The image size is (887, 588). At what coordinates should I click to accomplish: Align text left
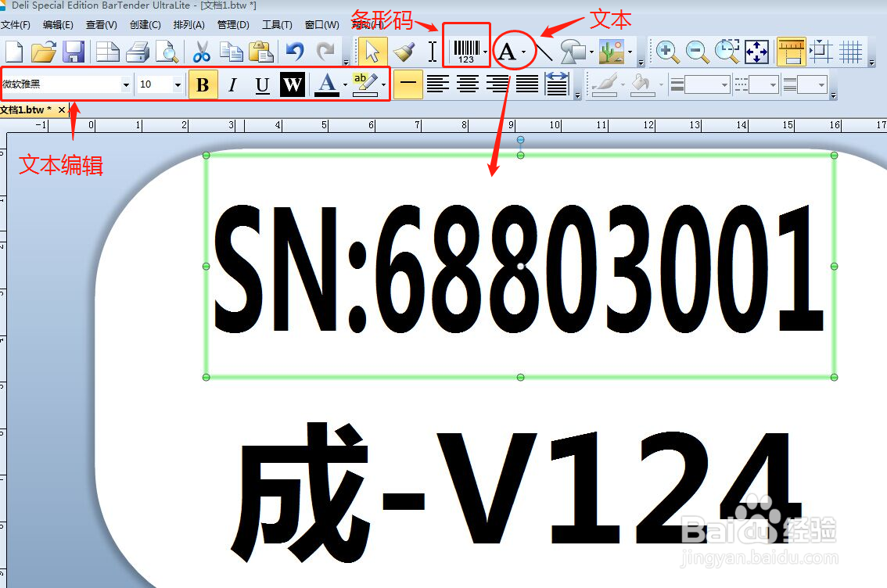(438, 84)
